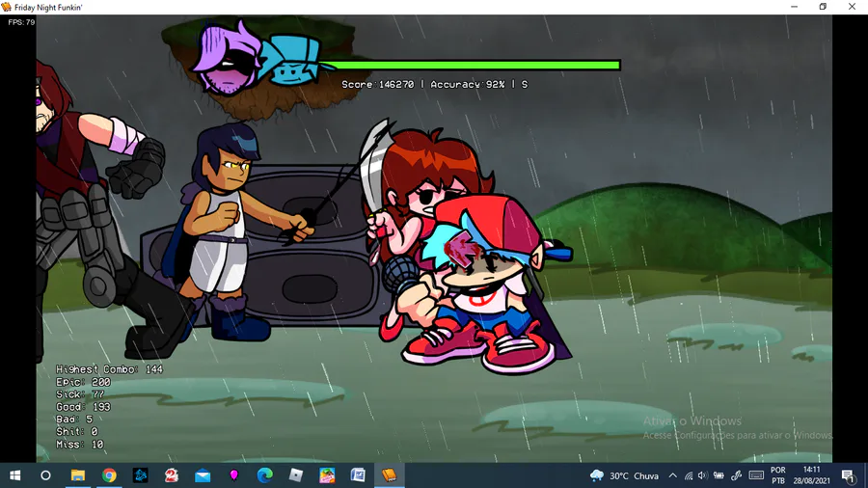Open Candy Crush icon in taskbar
Viewport: 868px width, 488px height.
click(x=327, y=475)
